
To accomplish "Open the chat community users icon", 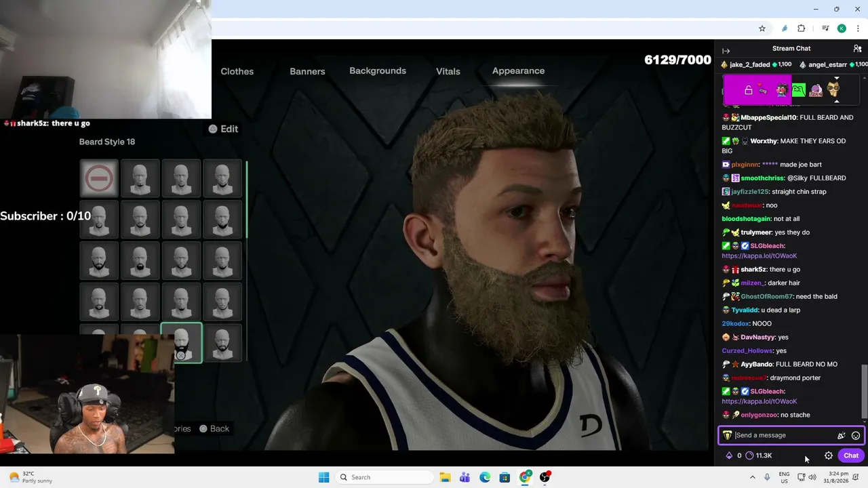I will tap(857, 49).
